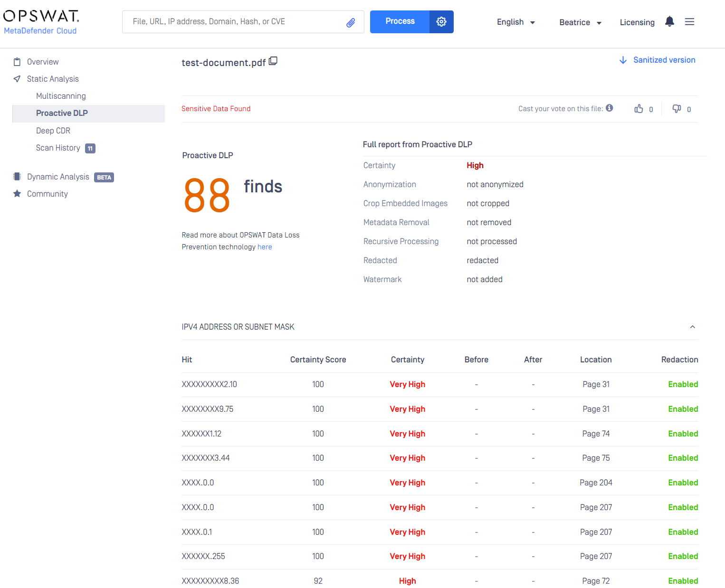Click the Static Analysis paper plane icon
725x588 pixels.
coord(17,79)
